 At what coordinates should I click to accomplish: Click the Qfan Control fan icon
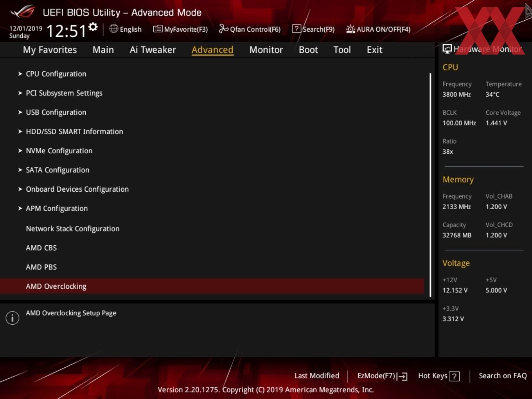pyautogui.click(x=223, y=29)
